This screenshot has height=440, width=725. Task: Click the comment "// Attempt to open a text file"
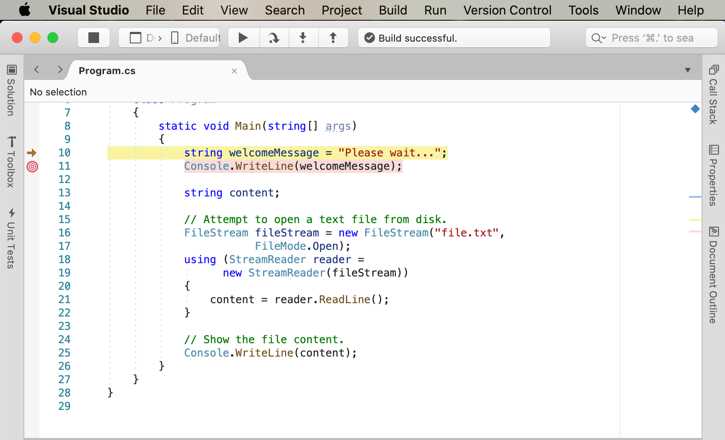pyautogui.click(x=315, y=219)
